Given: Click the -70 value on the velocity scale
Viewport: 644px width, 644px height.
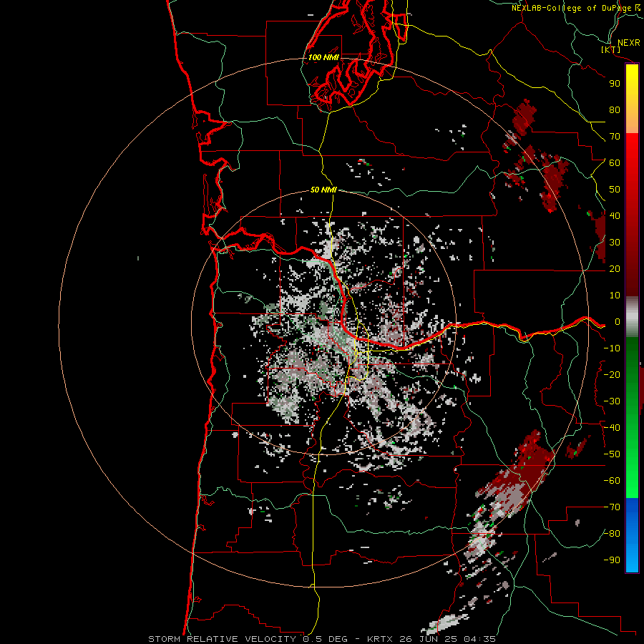Looking at the screenshot, I should [612, 507].
